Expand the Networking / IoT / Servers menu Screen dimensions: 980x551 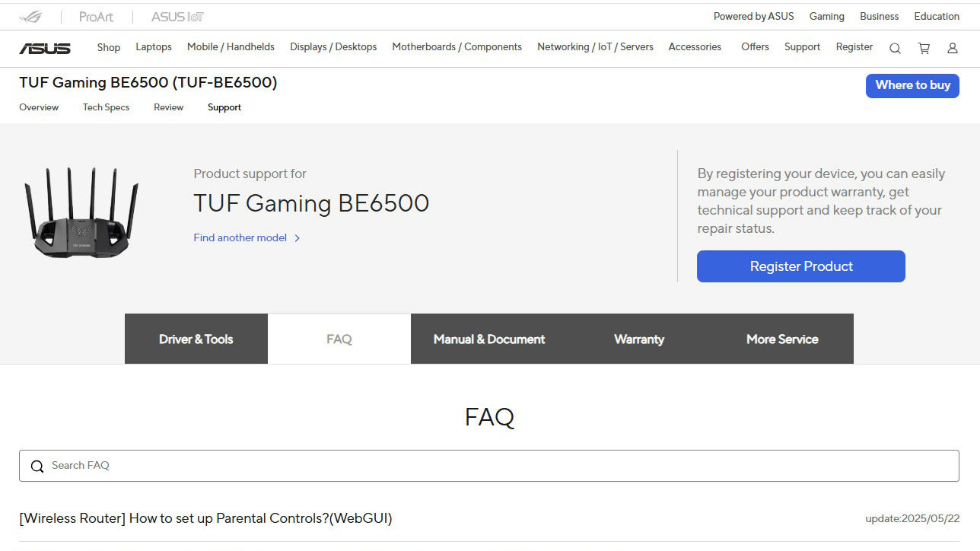click(x=595, y=47)
